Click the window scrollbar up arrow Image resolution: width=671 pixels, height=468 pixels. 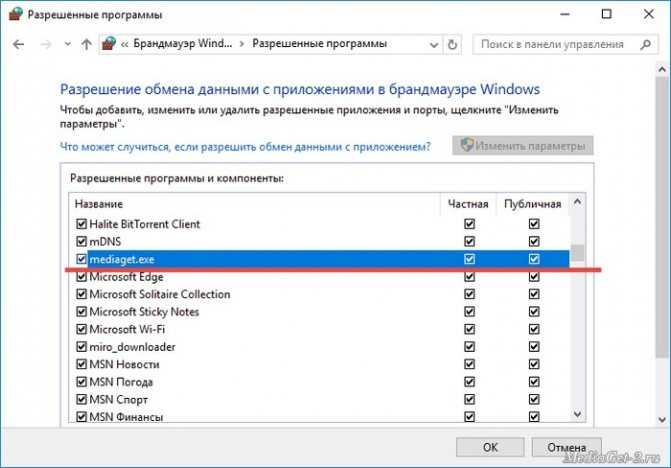click(x=662, y=69)
